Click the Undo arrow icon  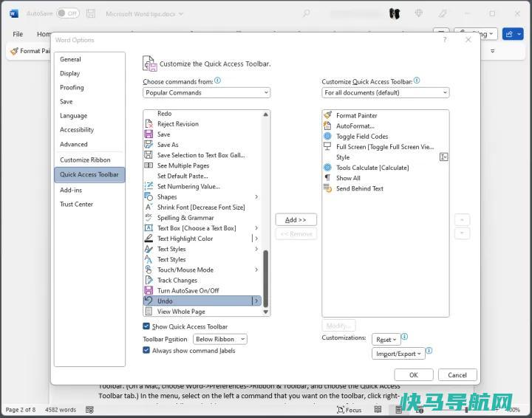click(149, 301)
